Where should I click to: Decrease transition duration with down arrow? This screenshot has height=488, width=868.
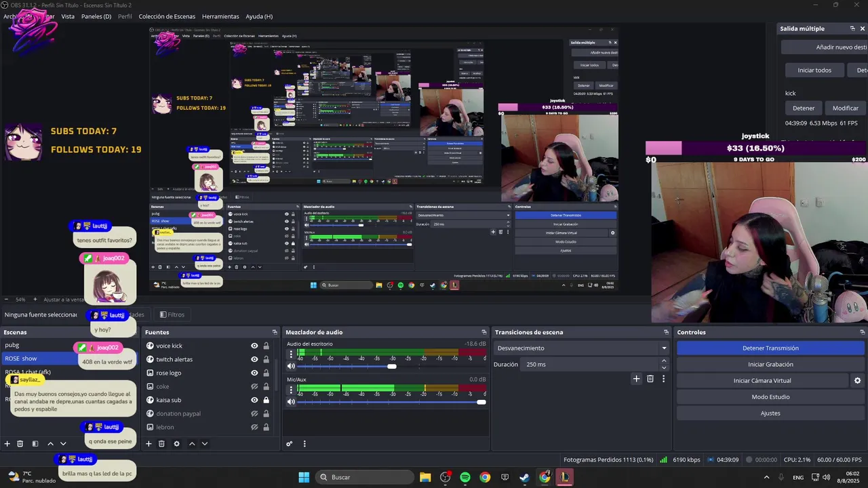point(664,367)
